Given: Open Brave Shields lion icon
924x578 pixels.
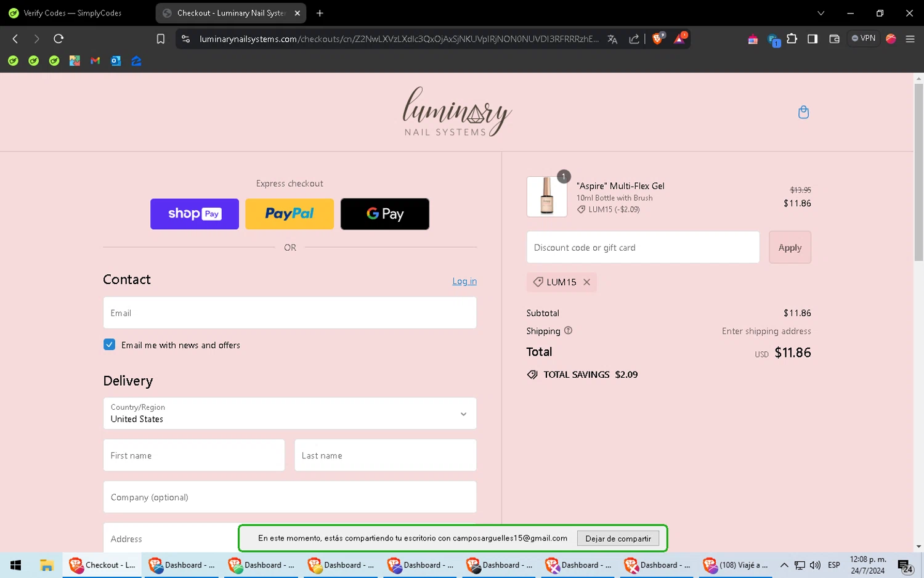Looking at the screenshot, I should [x=658, y=39].
